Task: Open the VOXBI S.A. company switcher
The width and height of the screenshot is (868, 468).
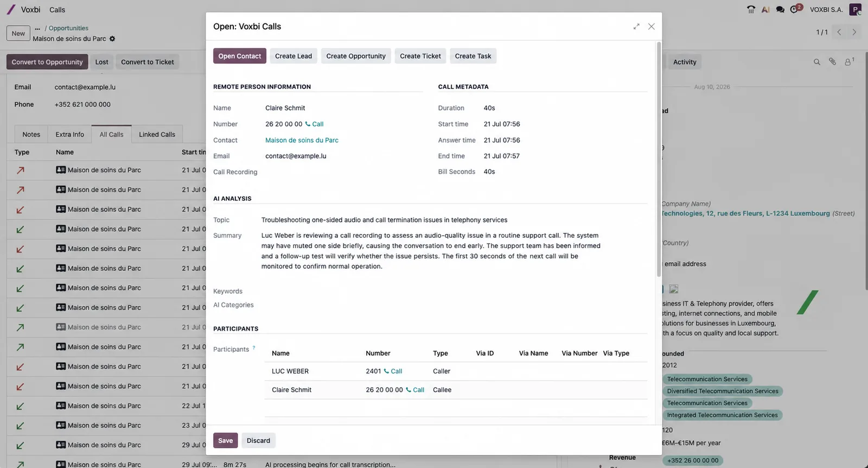Action: [826, 10]
